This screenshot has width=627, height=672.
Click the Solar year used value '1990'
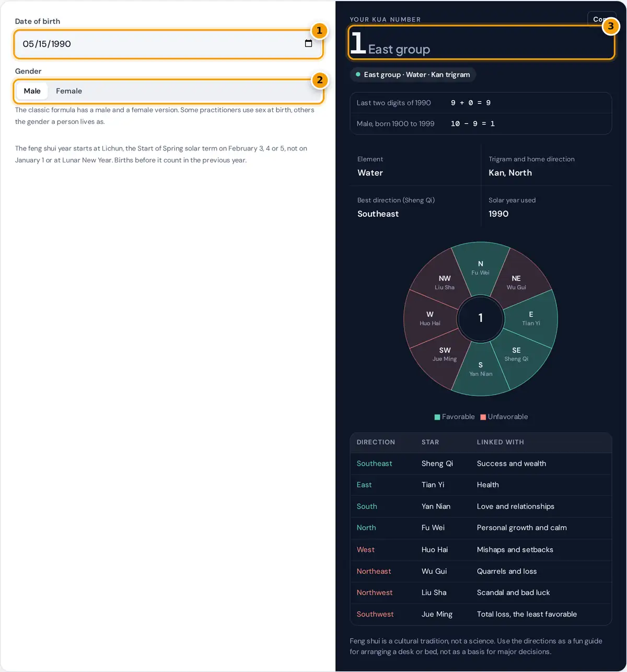[498, 214]
